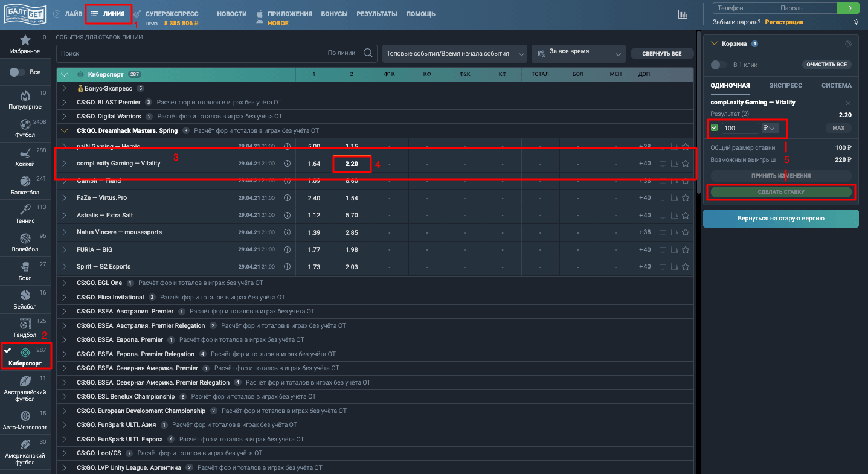Add FURIA — BIG to favorites star
Screen dimensions: 868x474
tap(686, 249)
